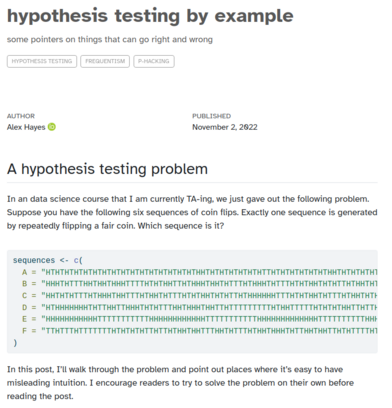Image resolution: width=392 pixels, height=408 pixels.
Task: Click the subtitle about things going right and wrong
Action: (110, 39)
